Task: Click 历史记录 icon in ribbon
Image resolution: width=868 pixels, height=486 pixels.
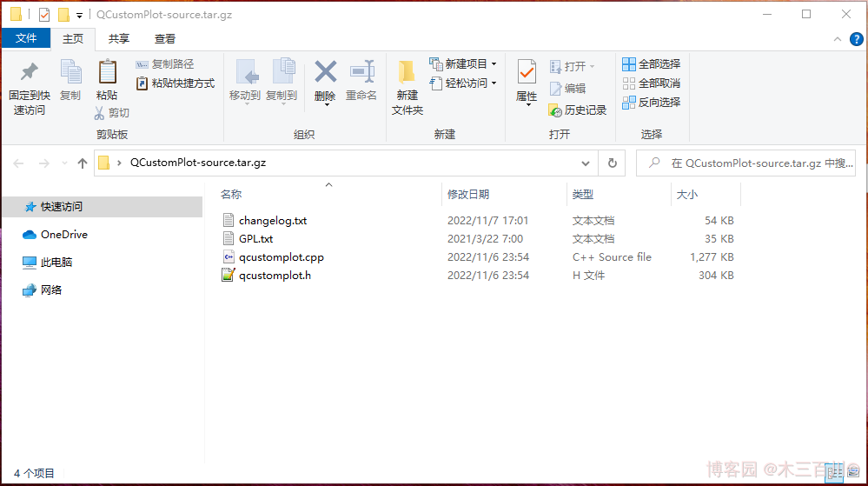Action: click(x=556, y=110)
